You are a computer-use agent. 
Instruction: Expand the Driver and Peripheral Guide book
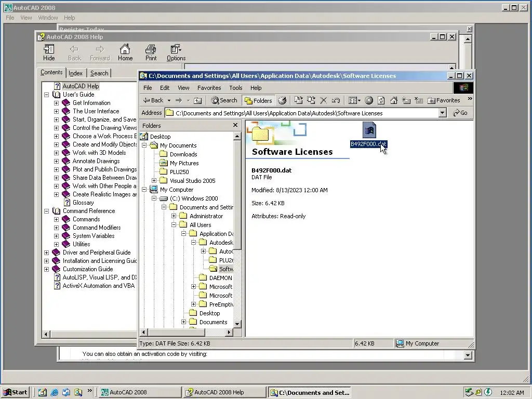point(46,252)
